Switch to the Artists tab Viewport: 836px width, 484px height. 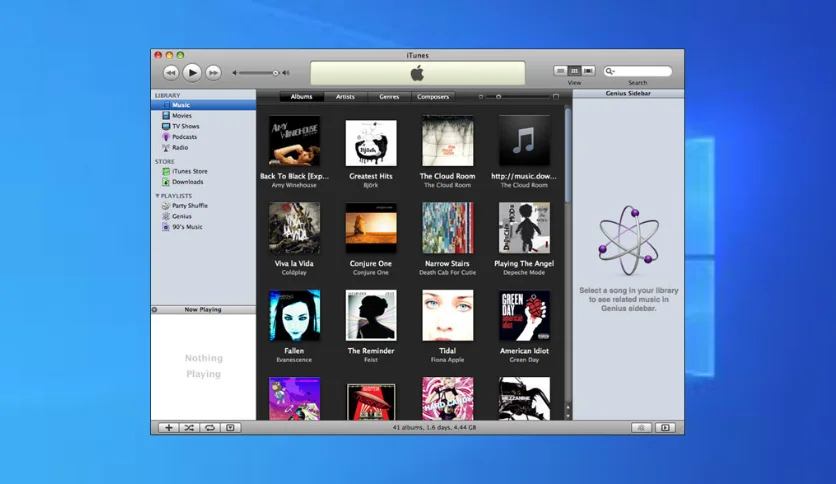345,97
